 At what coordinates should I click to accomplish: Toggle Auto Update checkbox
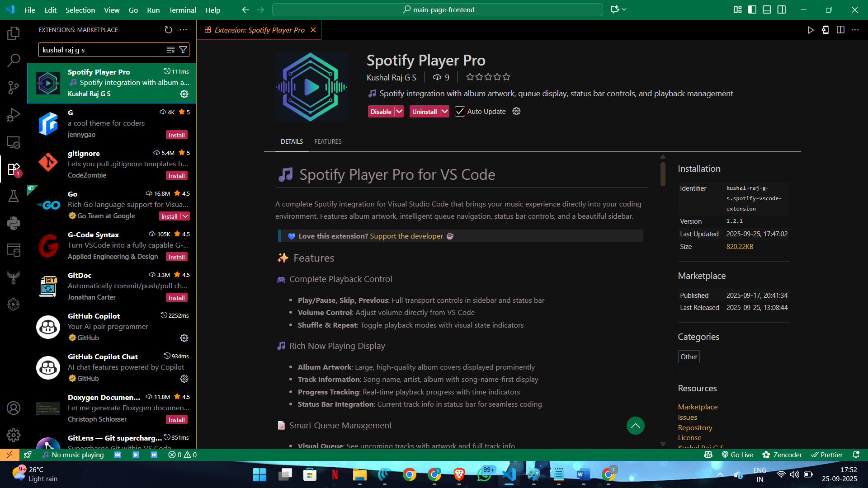tap(460, 112)
